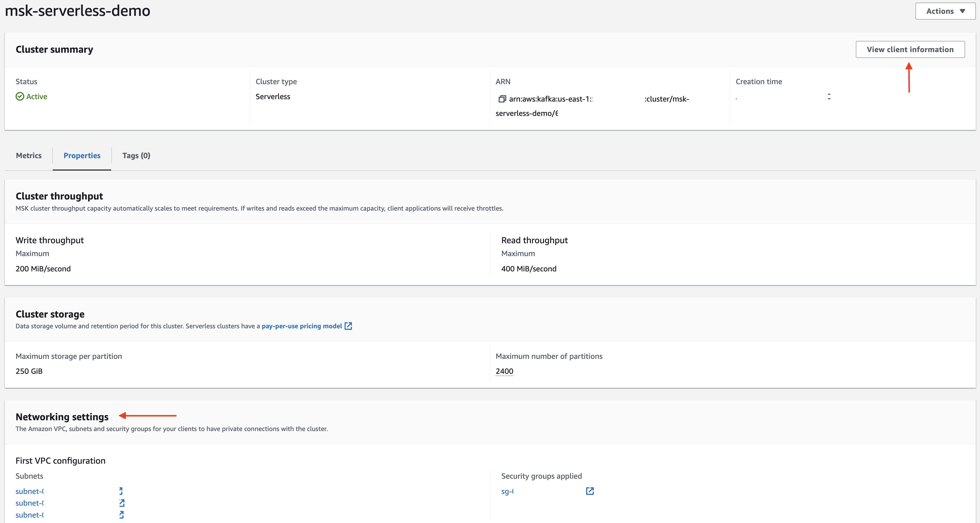Viewport: 980px width, 523px height.
Task: Click the Cluster throughput heading
Action: [x=59, y=196]
